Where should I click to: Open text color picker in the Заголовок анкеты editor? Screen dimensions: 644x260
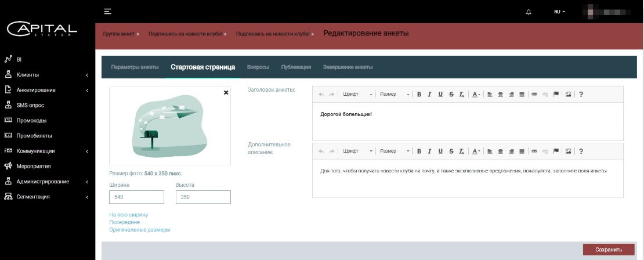(475, 94)
